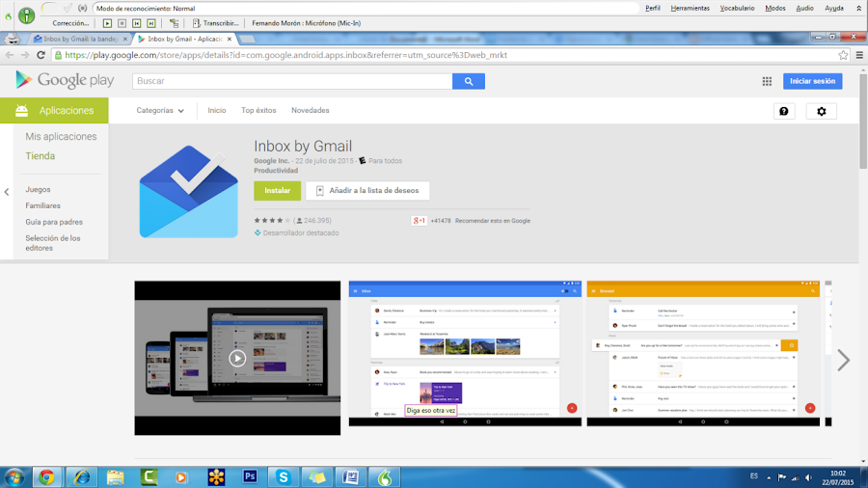This screenshot has width=868, height=488.
Task: Click Iniciar sesión button
Action: click(813, 81)
